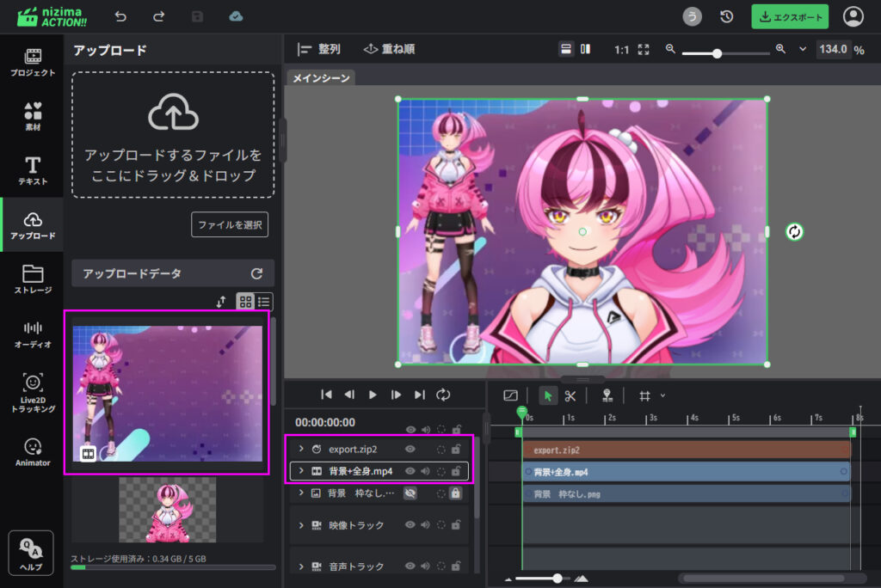Screen dimensions: 881x588
Task: Select the メインシーン tab
Action: tap(321, 78)
